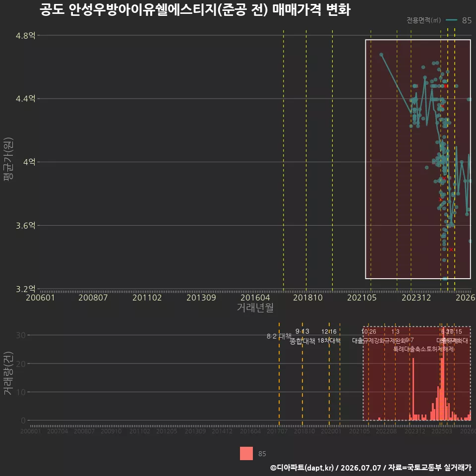476x476 pixels.
Task: Click the red 85 swatch below volume chart
Action: (246, 453)
